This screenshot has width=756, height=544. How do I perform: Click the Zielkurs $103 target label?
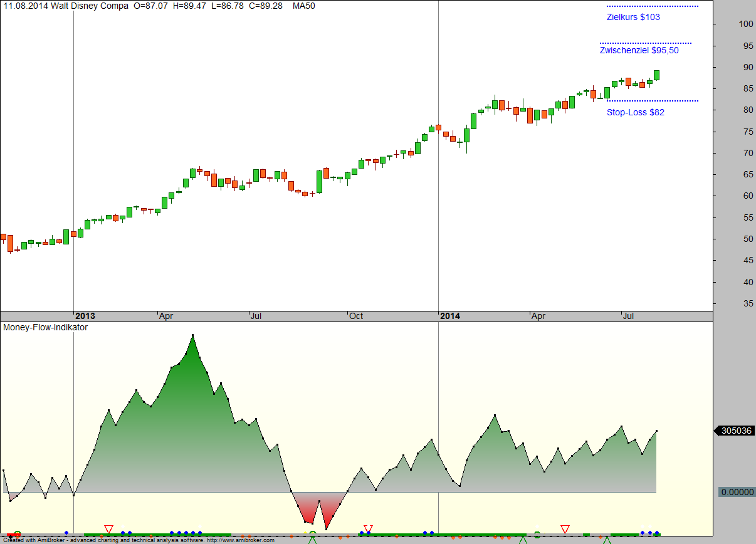pos(633,17)
